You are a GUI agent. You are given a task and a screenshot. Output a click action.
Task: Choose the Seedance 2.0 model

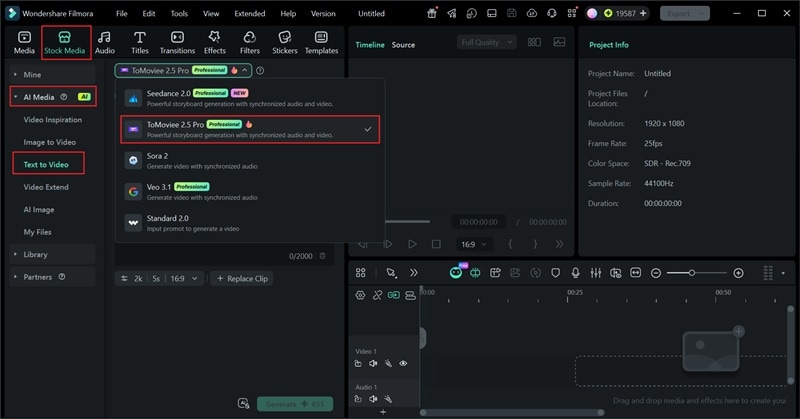click(250, 98)
